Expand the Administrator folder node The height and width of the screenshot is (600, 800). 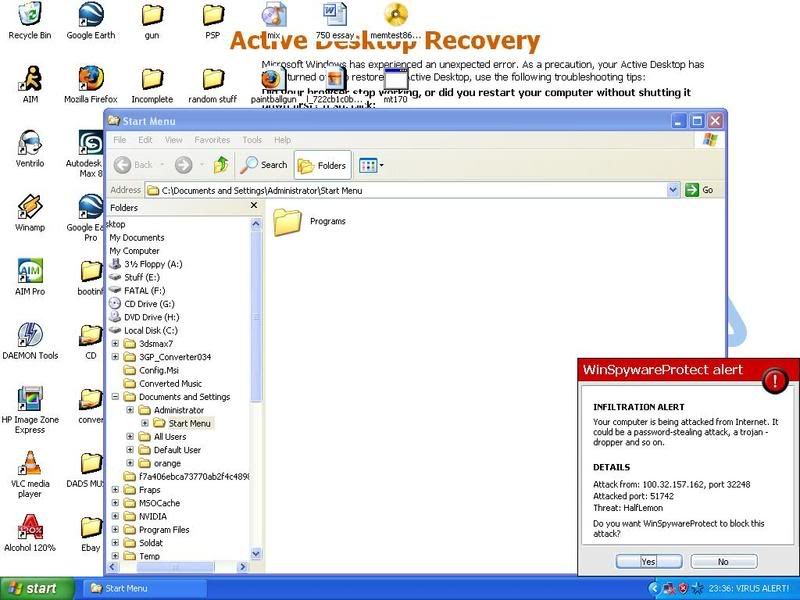point(130,410)
